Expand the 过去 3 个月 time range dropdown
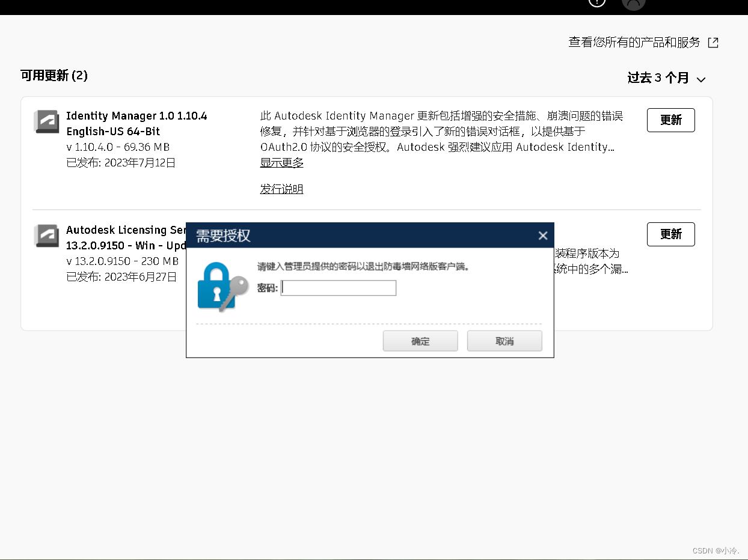748x560 pixels. point(666,78)
